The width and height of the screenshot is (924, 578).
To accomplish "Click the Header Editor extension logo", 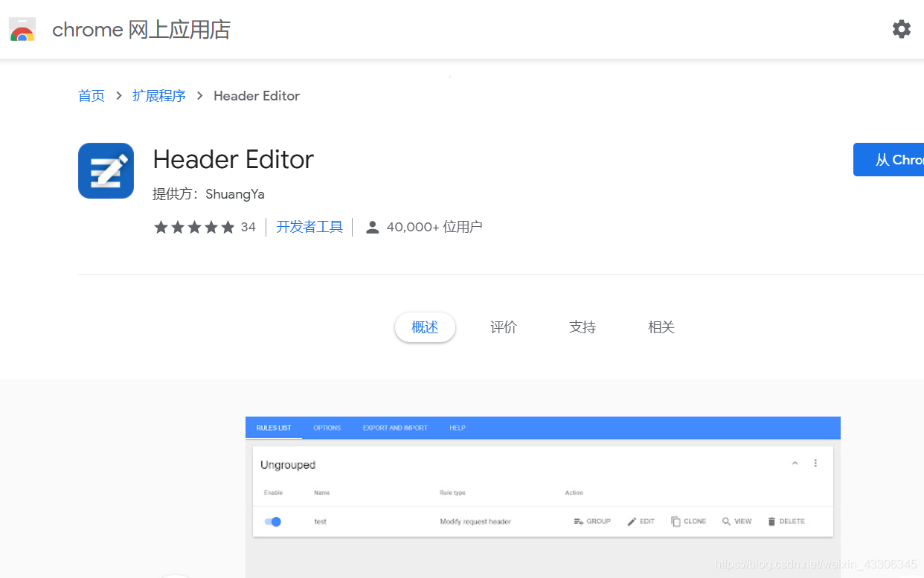I will 106,170.
